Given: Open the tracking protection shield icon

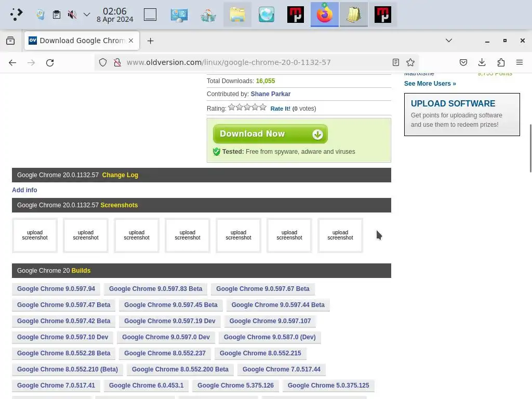Looking at the screenshot, I should (x=103, y=62).
